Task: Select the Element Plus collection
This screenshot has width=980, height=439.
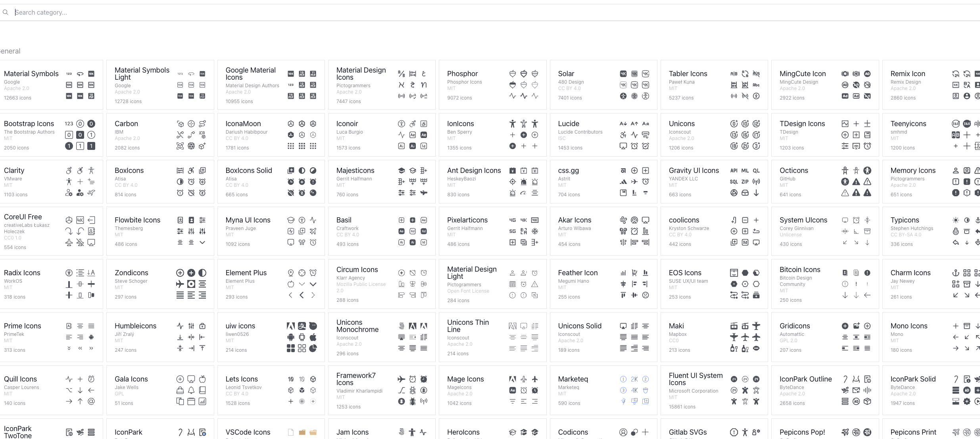Action: [x=271, y=284]
